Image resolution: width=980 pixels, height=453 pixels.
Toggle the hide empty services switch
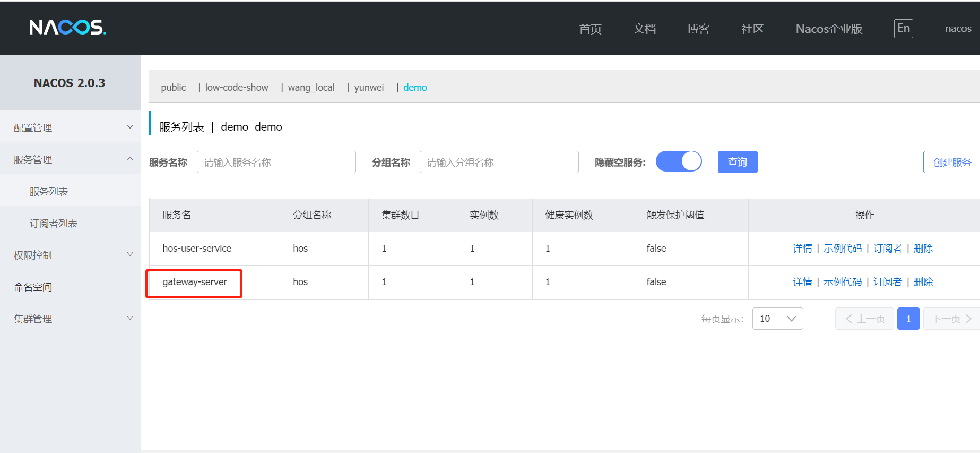point(679,161)
